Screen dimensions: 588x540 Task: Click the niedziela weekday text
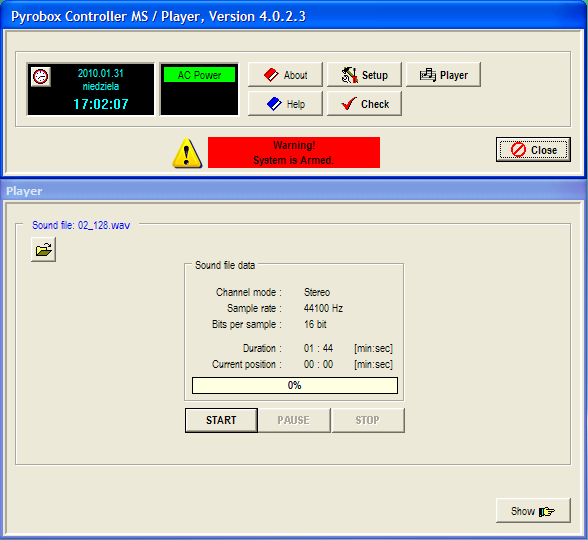tap(100, 86)
